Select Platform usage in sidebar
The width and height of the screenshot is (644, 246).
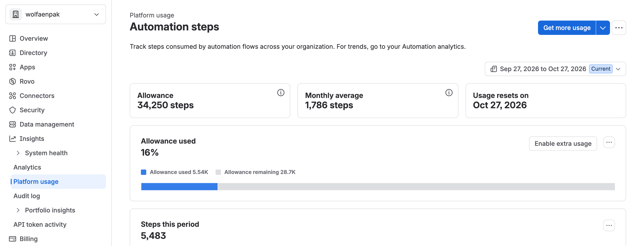tap(58, 182)
